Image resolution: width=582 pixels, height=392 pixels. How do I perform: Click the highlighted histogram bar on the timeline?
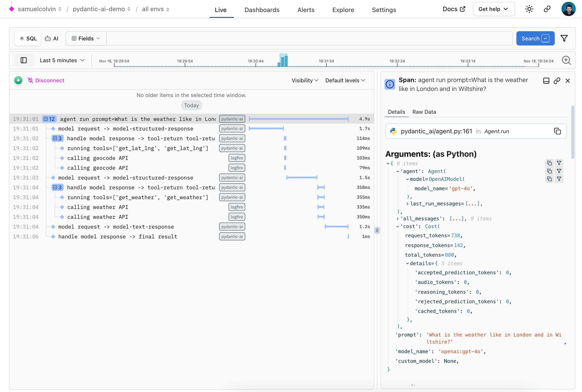[x=284, y=61]
